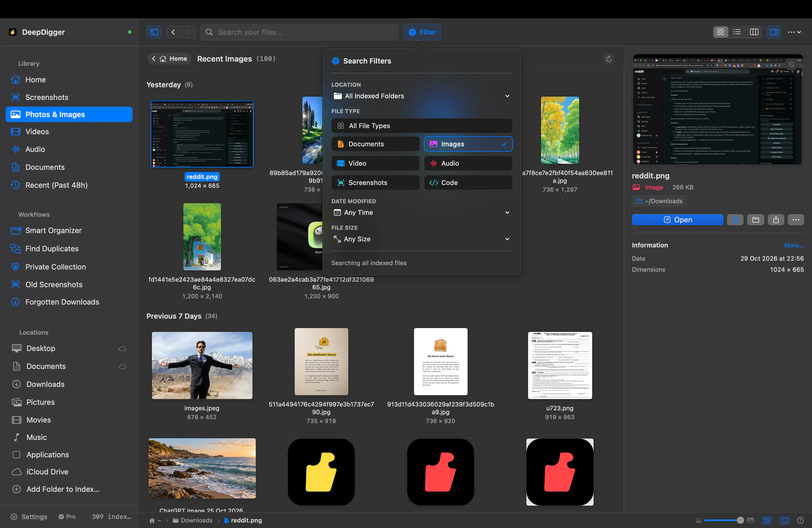The width and height of the screenshot is (812, 528).
Task: Reveal reddit.png in its folder
Action: click(x=755, y=220)
